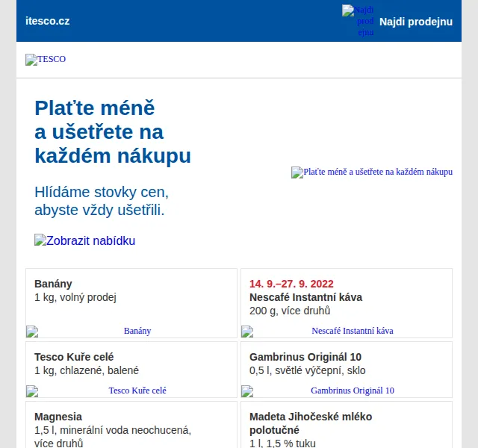
Task: Select the Banány product title
Action: [x=53, y=284]
